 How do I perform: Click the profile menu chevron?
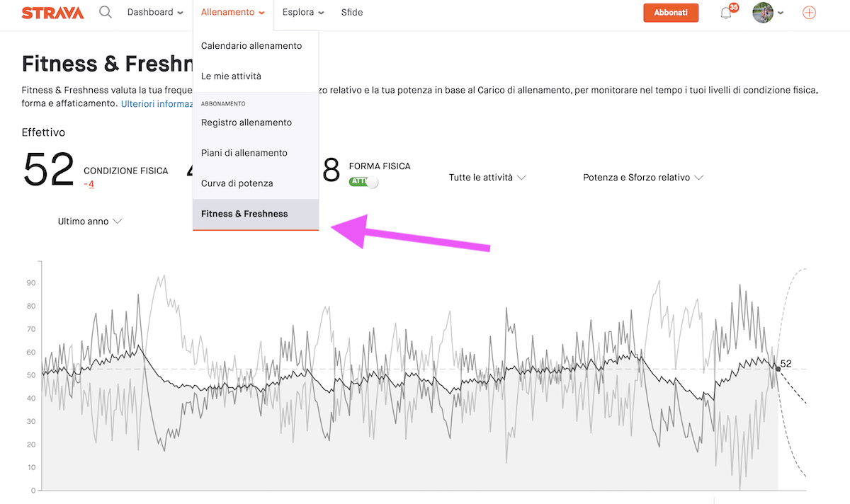[x=781, y=13]
